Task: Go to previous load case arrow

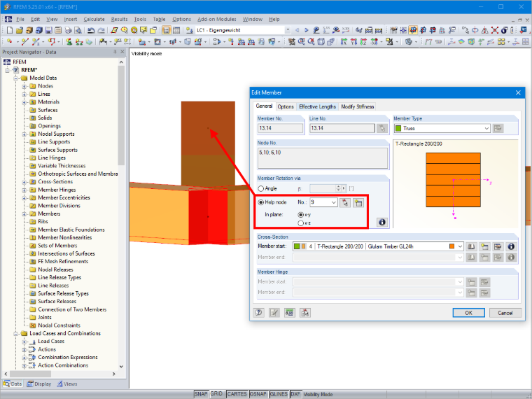Action: click(297, 30)
